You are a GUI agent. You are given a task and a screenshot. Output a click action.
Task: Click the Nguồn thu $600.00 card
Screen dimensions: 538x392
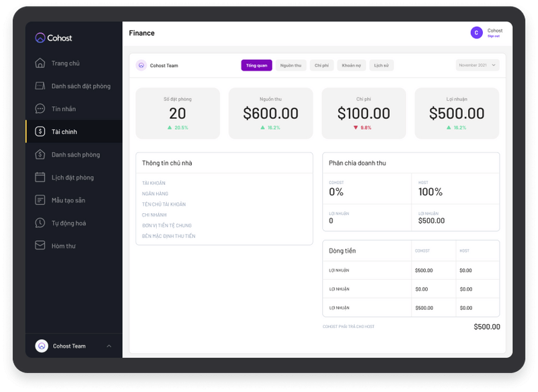pyautogui.click(x=271, y=113)
